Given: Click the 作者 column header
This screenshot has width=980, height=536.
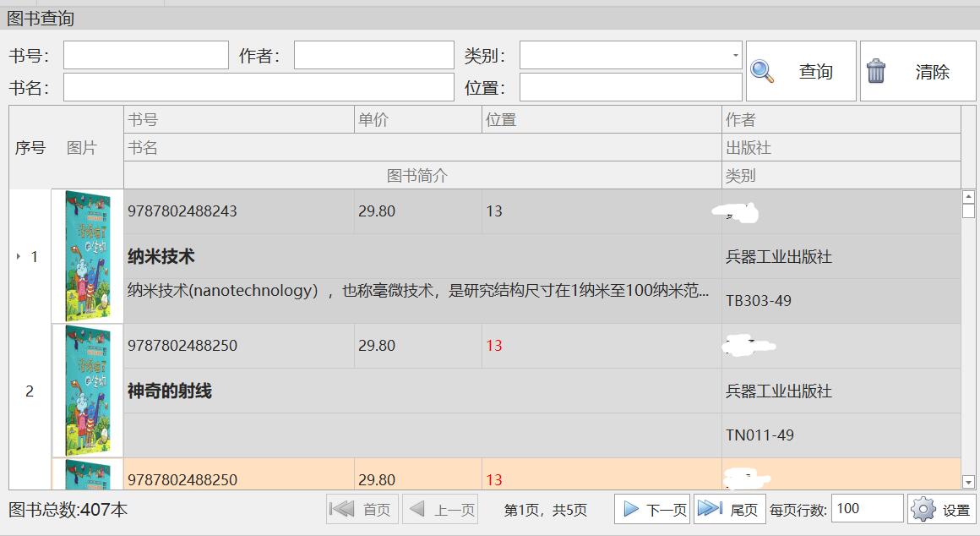Looking at the screenshot, I should pyautogui.click(x=841, y=119).
